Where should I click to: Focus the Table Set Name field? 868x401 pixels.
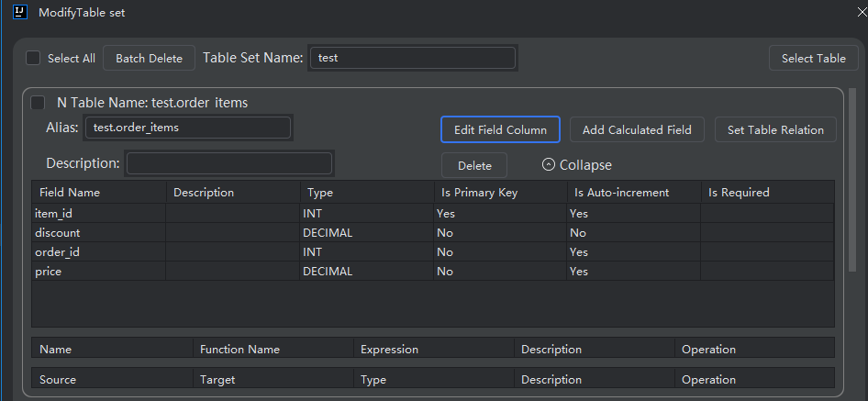[x=413, y=58]
